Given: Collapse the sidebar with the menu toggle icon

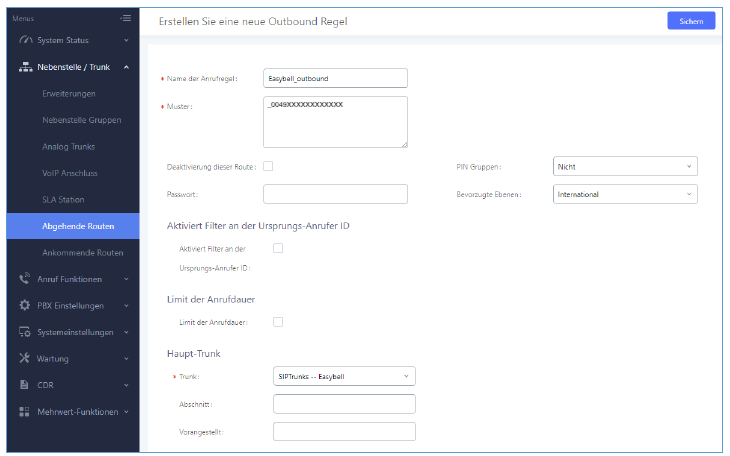Looking at the screenshot, I should click(x=125, y=18).
